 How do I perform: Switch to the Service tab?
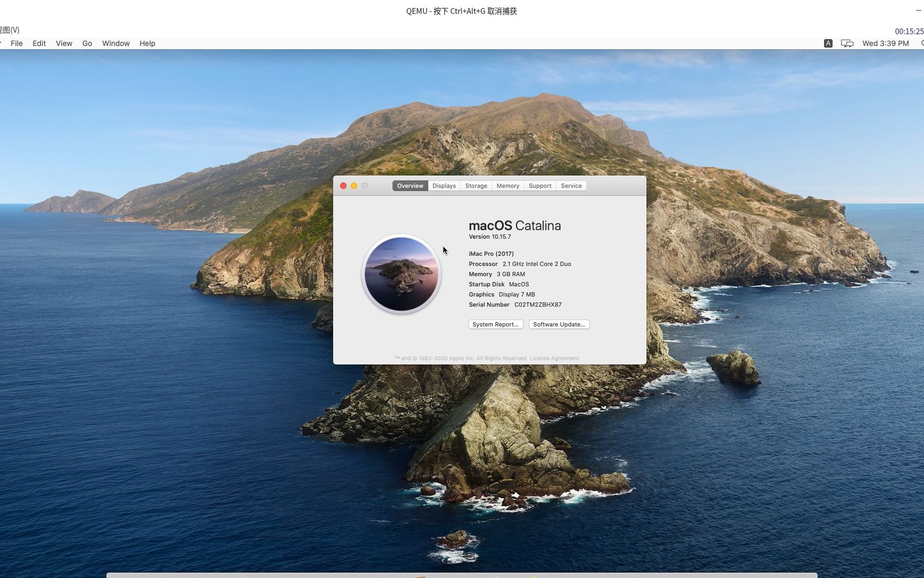point(571,186)
